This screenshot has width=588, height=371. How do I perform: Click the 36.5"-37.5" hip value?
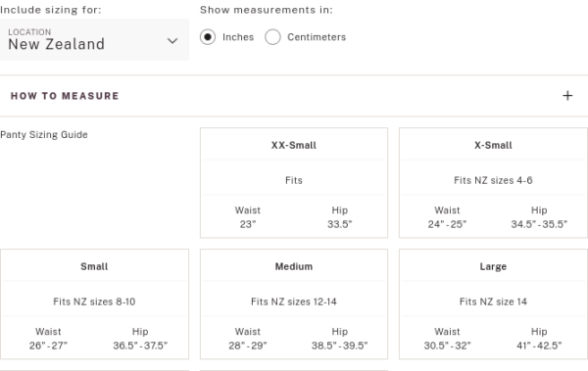tap(140, 346)
